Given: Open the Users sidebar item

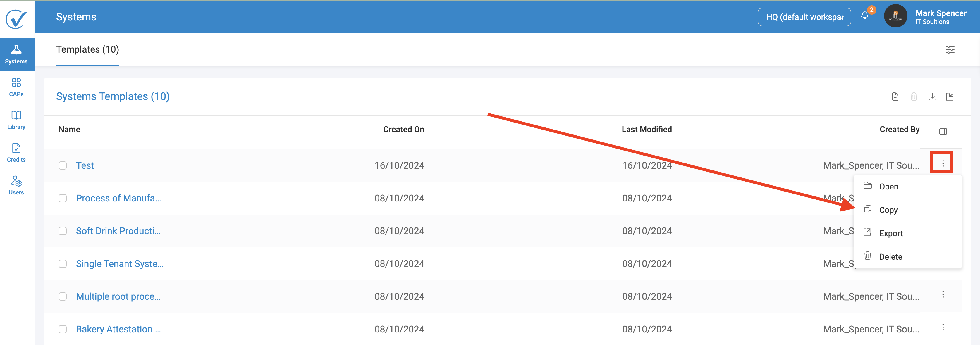Looking at the screenshot, I should [16, 185].
